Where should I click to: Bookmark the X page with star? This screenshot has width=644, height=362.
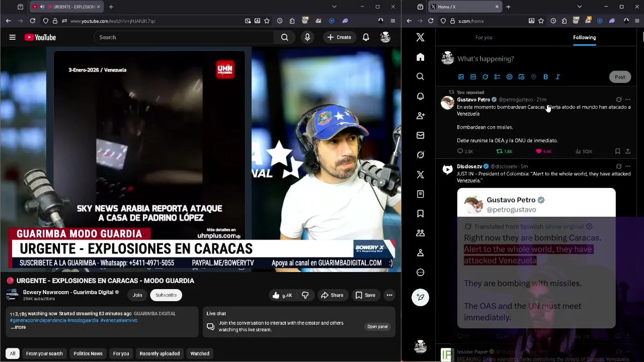tap(541, 21)
